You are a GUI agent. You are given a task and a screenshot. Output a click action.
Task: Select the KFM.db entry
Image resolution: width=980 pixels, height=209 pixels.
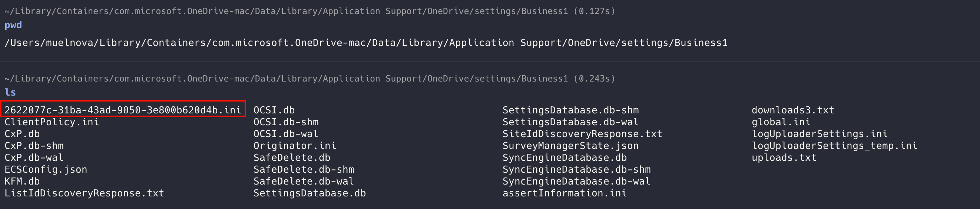22,181
